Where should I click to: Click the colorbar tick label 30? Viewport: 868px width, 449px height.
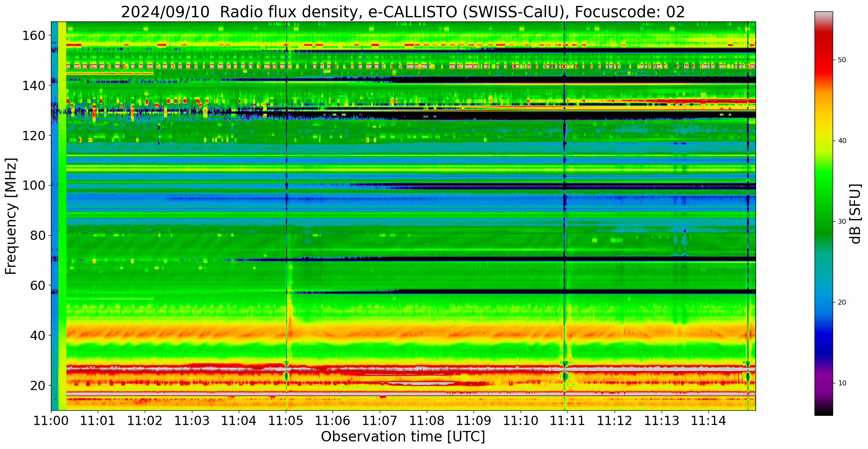click(842, 221)
